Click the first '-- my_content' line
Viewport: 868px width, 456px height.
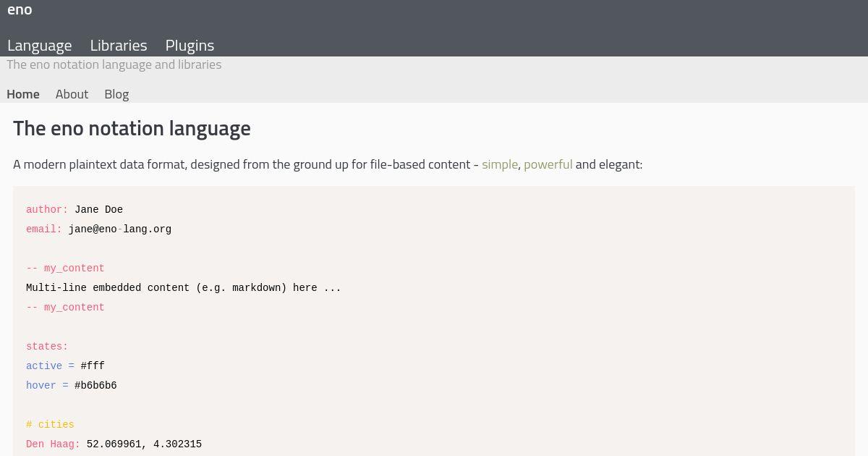65,269
